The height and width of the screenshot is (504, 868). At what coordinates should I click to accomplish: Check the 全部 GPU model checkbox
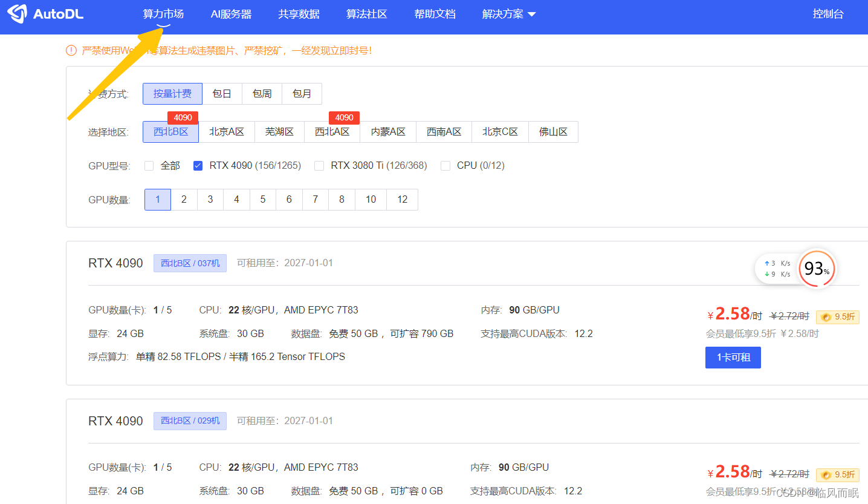[x=149, y=166]
